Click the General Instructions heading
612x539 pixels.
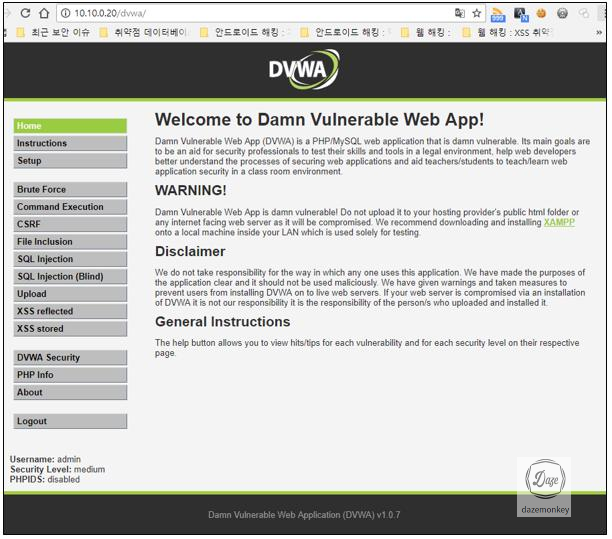[222, 322]
